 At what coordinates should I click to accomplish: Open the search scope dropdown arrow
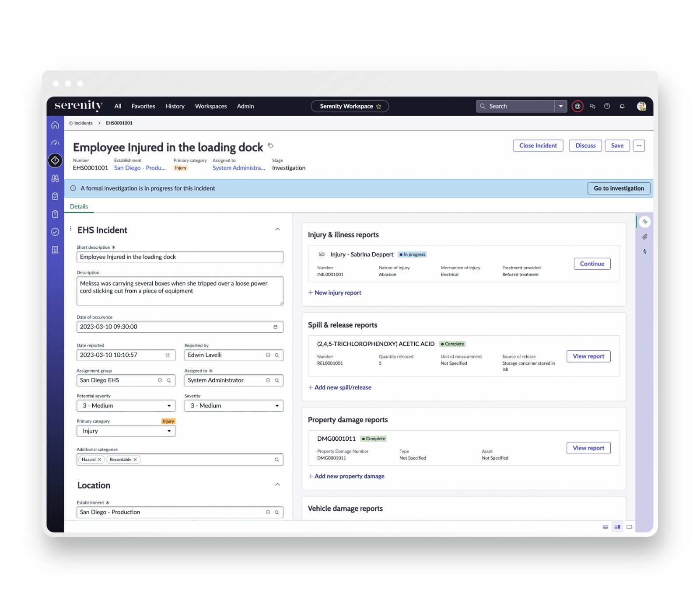point(560,106)
